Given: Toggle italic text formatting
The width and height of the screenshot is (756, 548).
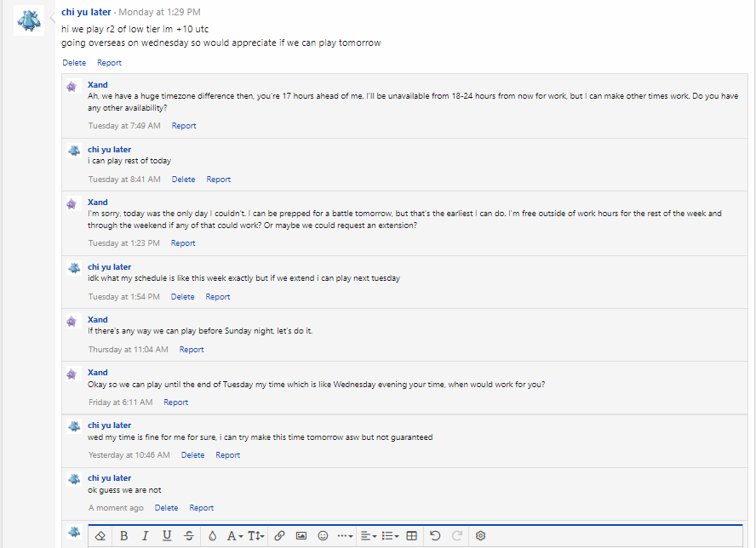Looking at the screenshot, I should pyautogui.click(x=145, y=536).
